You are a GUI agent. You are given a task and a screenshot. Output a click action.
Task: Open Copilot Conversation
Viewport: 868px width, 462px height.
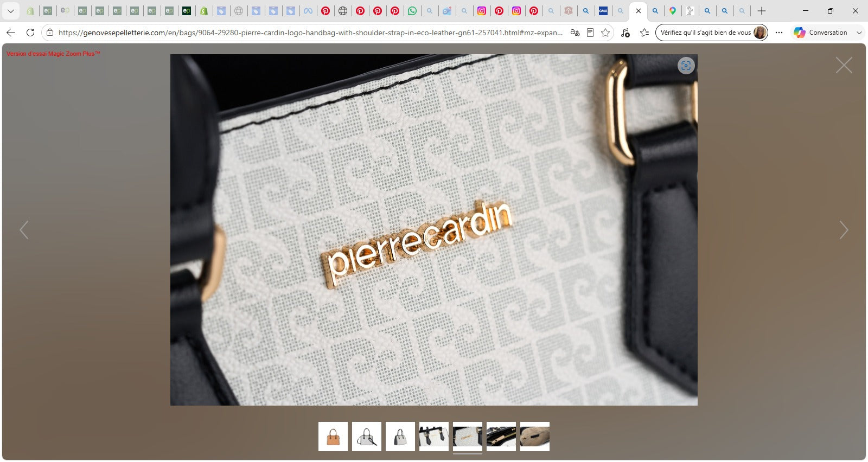[820, 33]
